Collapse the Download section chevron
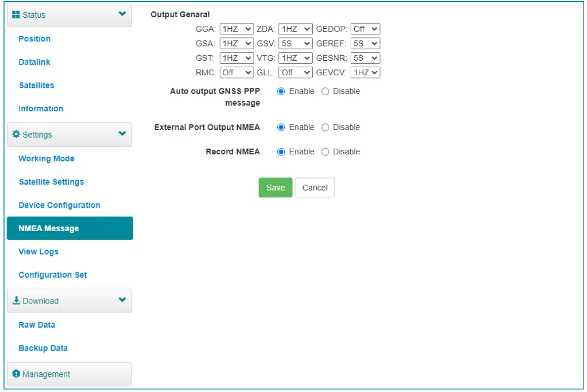The height and width of the screenshot is (392, 587). tap(123, 300)
